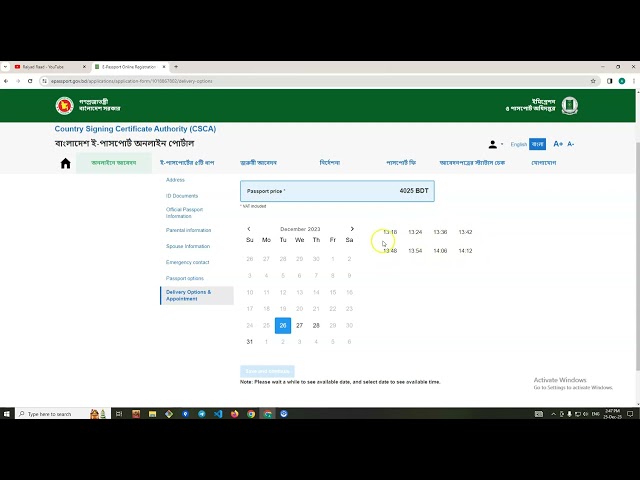This screenshot has height=480, width=640.
Task: Open the Instructions menu item
Action: pyautogui.click(x=330, y=163)
